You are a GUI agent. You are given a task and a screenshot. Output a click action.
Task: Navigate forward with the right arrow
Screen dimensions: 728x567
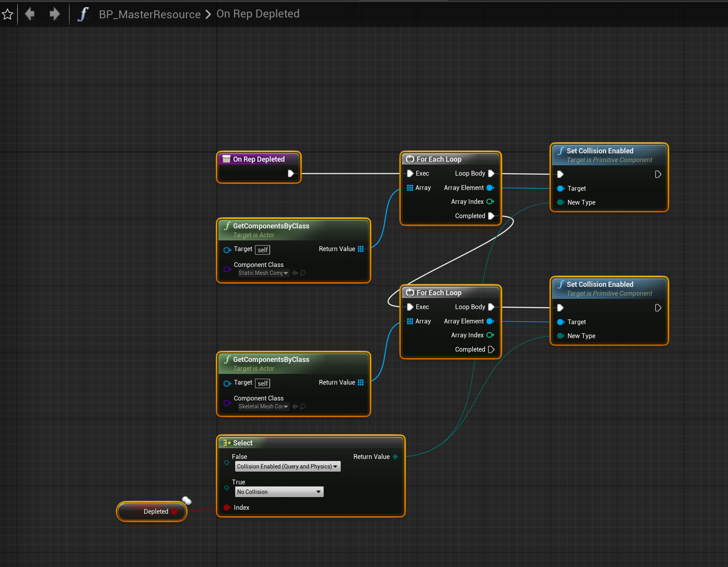[x=54, y=14]
